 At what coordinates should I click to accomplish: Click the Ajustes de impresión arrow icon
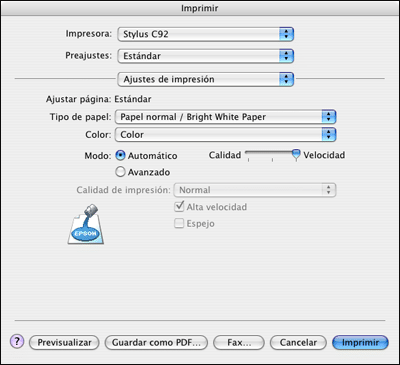[x=286, y=79]
